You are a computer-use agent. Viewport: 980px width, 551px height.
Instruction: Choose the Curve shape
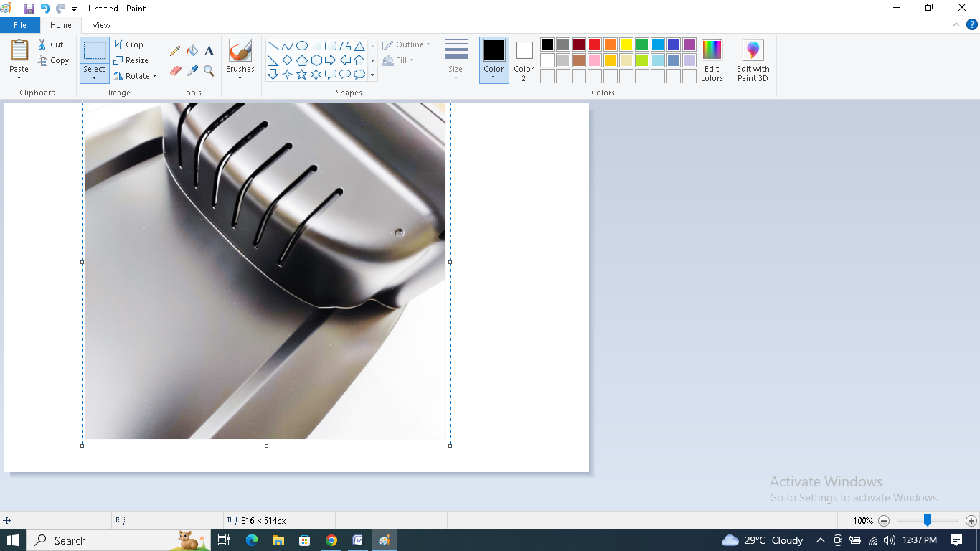(x=287, y=46)
